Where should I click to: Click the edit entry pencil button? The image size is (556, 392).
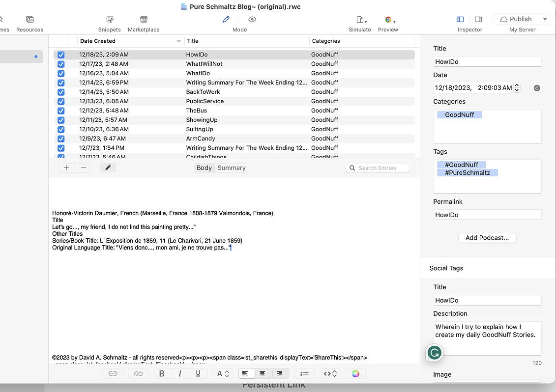click(x=108, y=168)
